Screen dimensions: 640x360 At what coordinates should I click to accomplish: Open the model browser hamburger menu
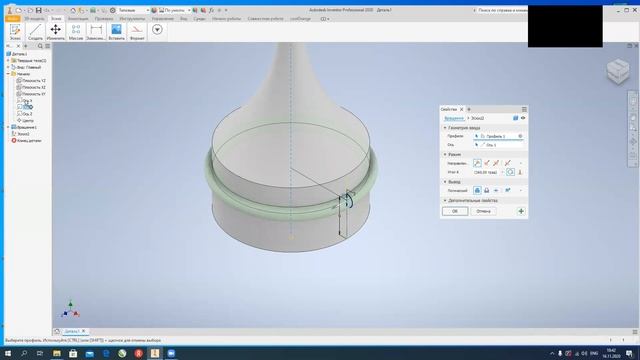[x=48, y=46]
